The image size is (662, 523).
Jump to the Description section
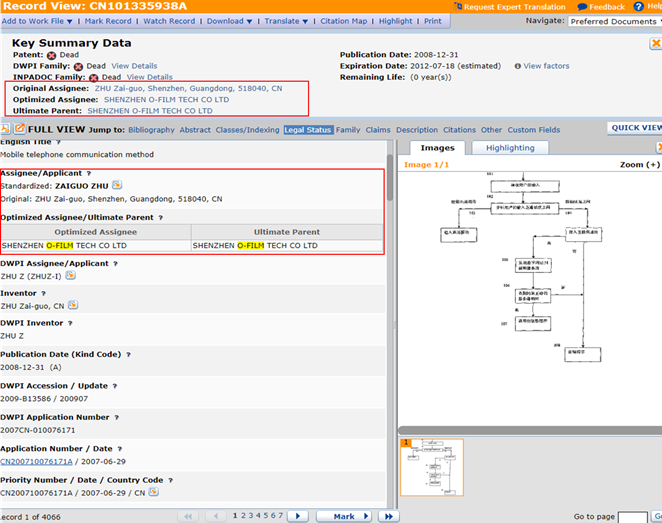(417, 130)
